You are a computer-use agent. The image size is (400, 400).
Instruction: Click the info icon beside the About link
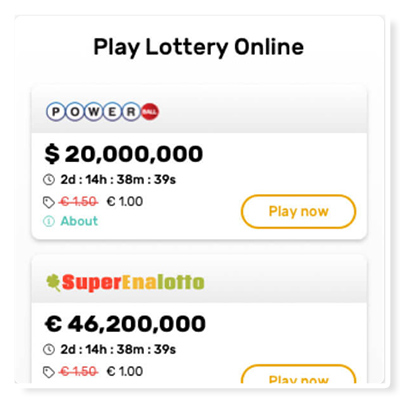point(49,221)
